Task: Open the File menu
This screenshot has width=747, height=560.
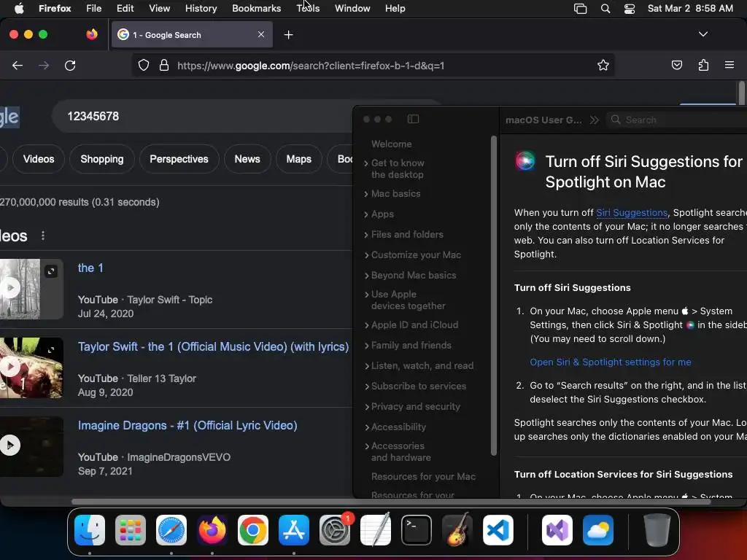Action: click(x=94, y=9)
